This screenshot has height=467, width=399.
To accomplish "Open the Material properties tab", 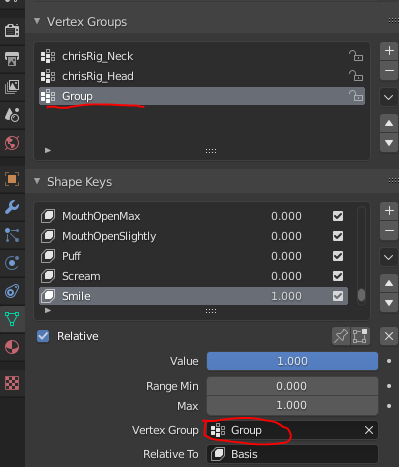I will [12, 347].
